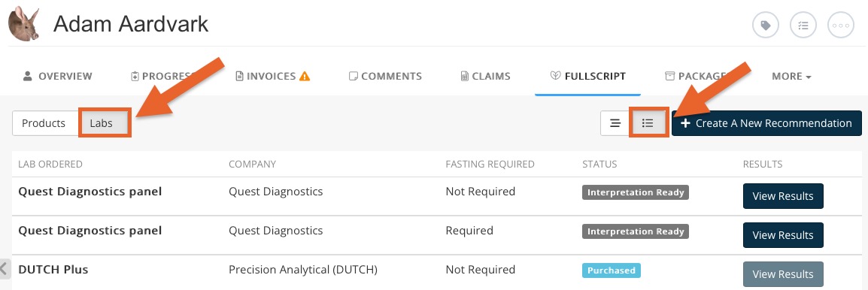868x290 pixels.
Task: Switch to the Claims tab
Action: (x=485, y=77)
